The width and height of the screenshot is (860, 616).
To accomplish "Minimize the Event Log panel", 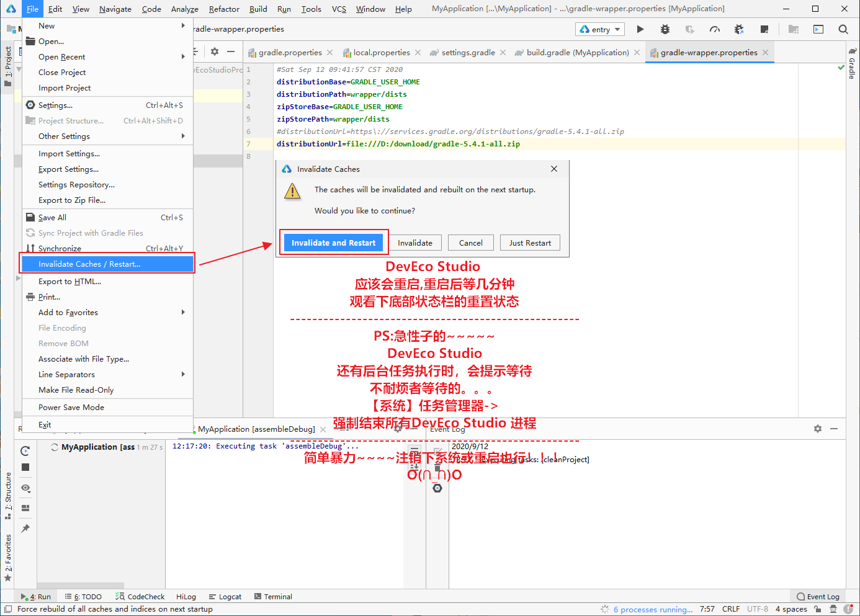I will click(834, 429).
